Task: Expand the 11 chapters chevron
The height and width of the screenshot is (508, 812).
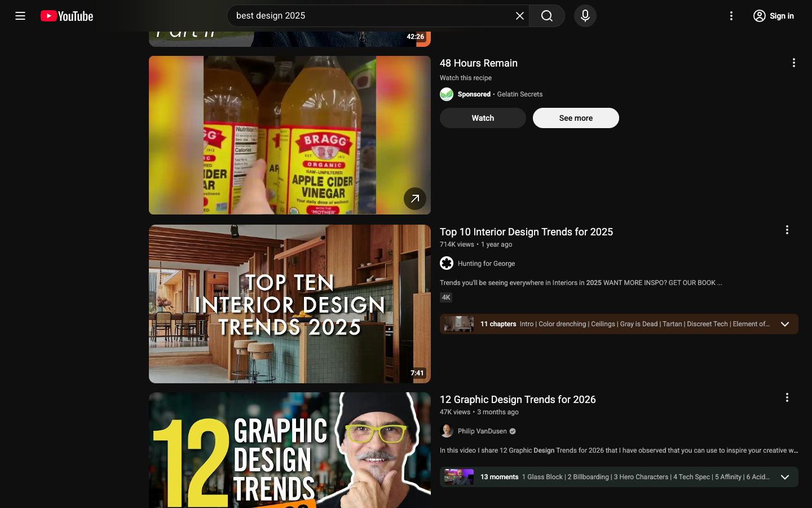Action: (785, 324)
